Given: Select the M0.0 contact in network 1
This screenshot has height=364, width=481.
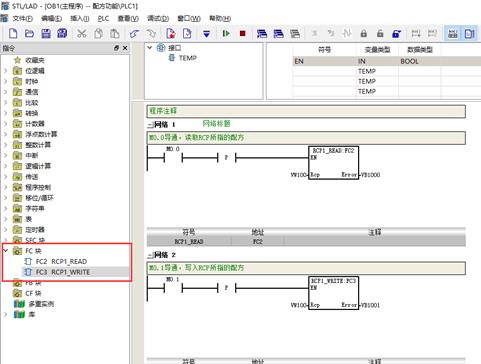Looking at the screenshot, I should (173, 157).
